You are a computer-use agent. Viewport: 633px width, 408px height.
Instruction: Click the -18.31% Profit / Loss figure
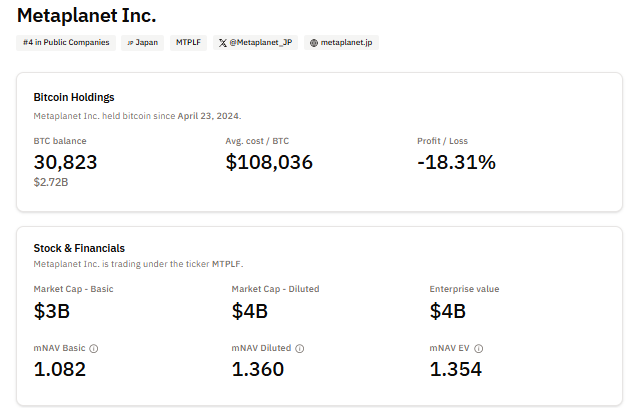[456, 162]
